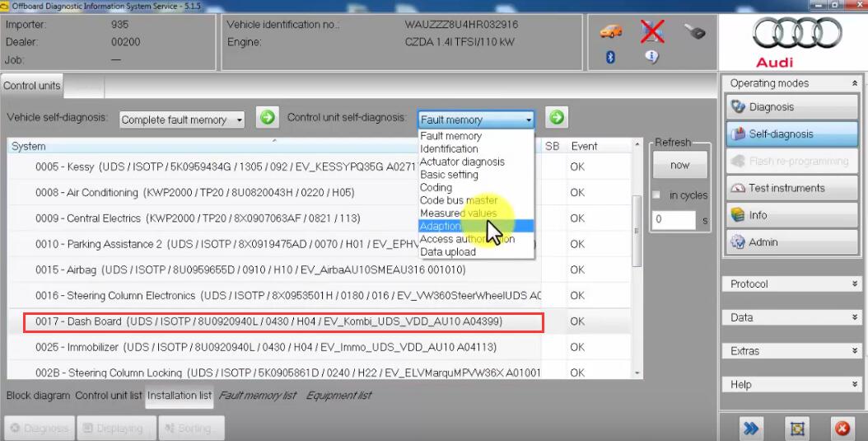Expand the Protocol panel
Image resolution: width=868 pixels, height=441 pixels.
[x=791, y=284]
